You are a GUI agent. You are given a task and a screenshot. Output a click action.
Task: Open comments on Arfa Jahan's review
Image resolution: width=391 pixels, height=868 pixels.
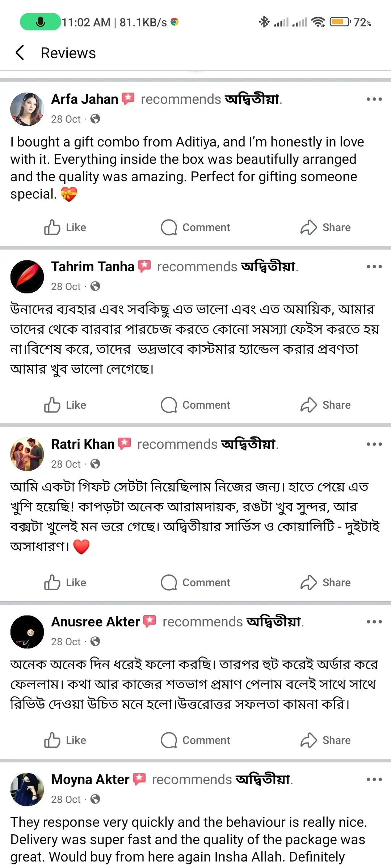tap(195, 227)
